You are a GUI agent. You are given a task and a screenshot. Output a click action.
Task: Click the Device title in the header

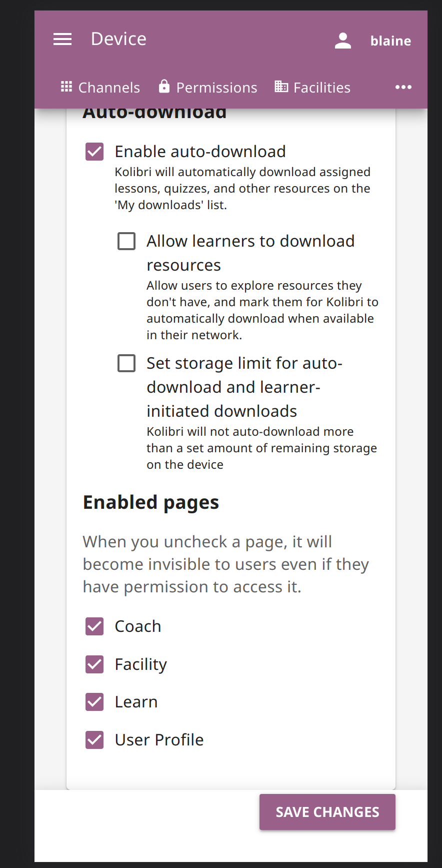(118, 39)
